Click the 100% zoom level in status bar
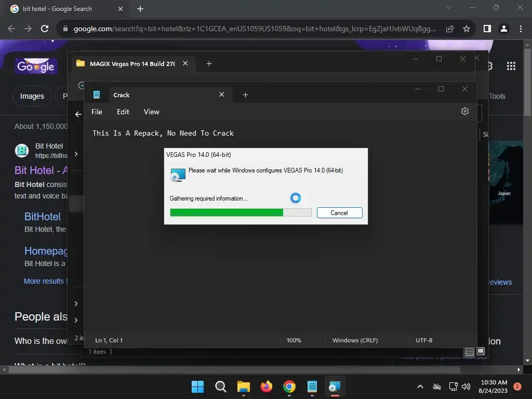The height and width of the screenshot is (399, 532). click(x=294, y=340)
